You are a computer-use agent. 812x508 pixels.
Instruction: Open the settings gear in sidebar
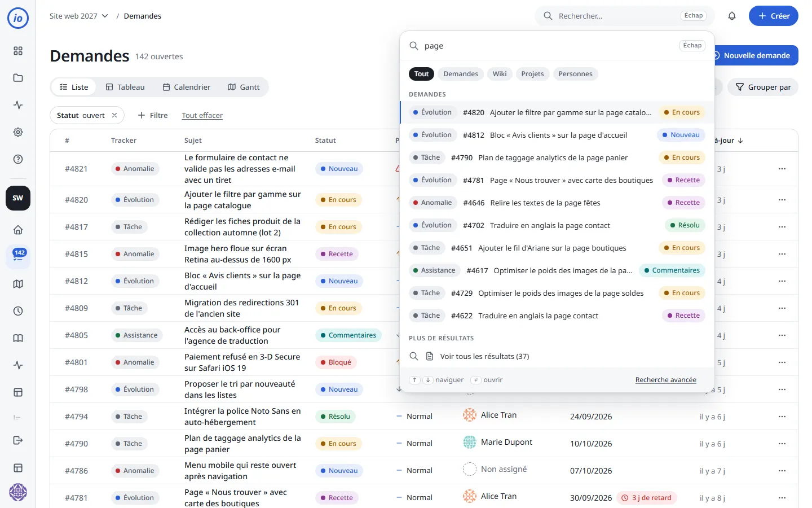(18, 132)
